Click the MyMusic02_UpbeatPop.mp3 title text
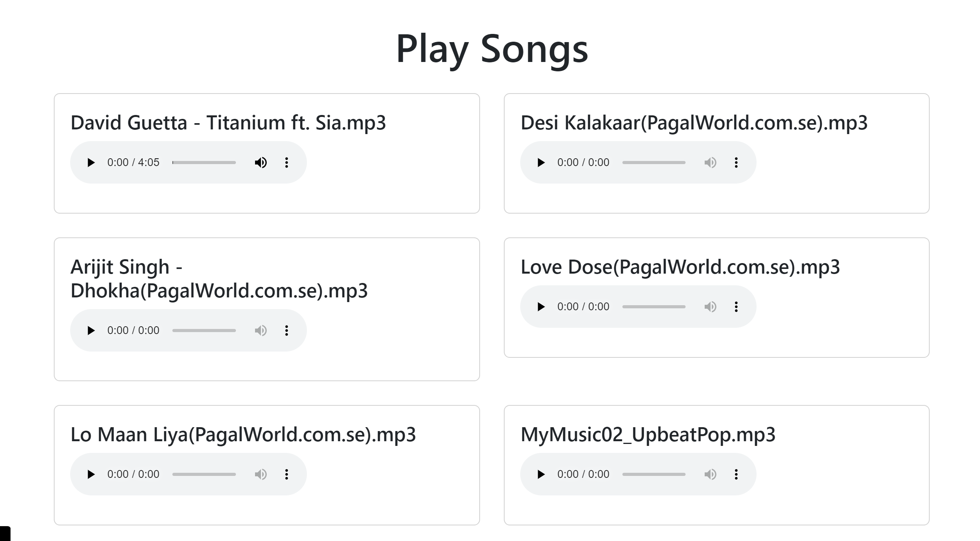The width and height of the screenshot is (980, 541). (x=648, y=435)
